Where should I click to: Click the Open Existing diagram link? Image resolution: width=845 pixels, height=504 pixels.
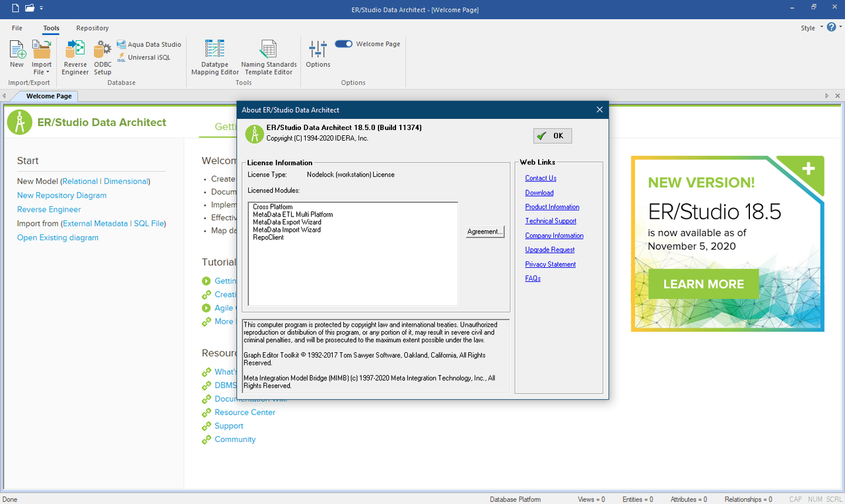point(57,238)
